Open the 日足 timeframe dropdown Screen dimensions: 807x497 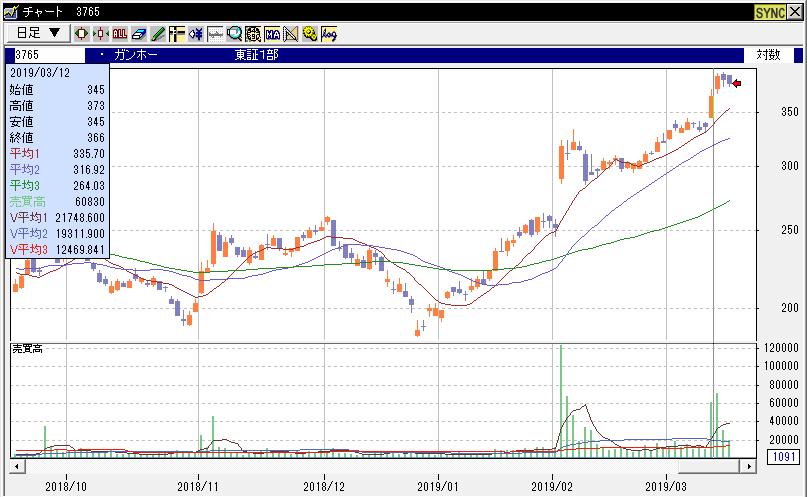pos(40,33)
